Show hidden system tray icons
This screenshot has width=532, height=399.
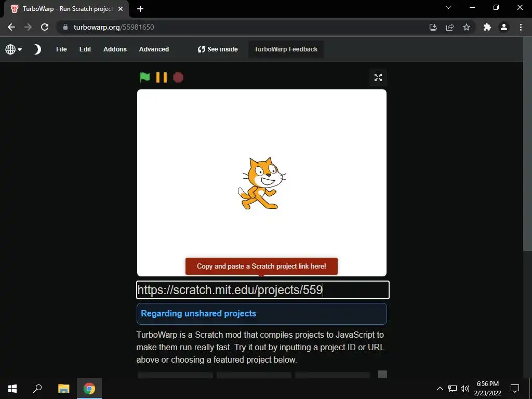440,389
